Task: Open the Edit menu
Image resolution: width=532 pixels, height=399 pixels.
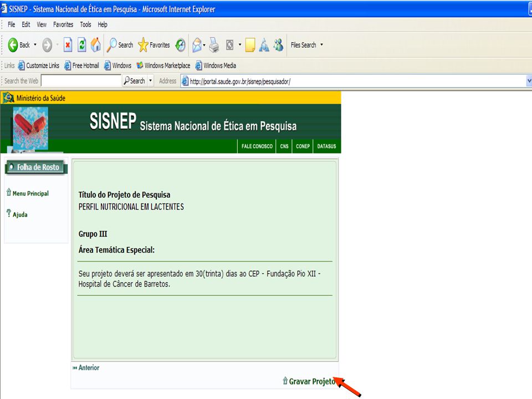Action: [x=26, y=24]
